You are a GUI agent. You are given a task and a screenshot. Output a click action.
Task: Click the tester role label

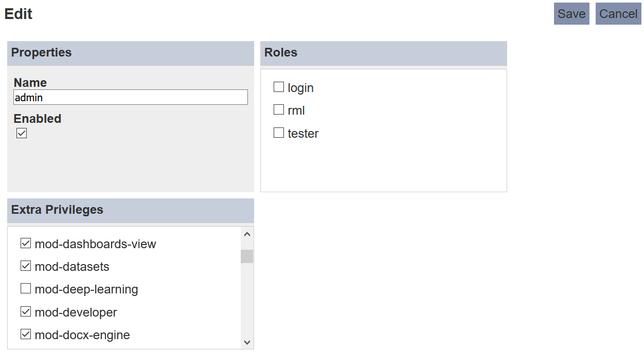(x=303, y=134)
